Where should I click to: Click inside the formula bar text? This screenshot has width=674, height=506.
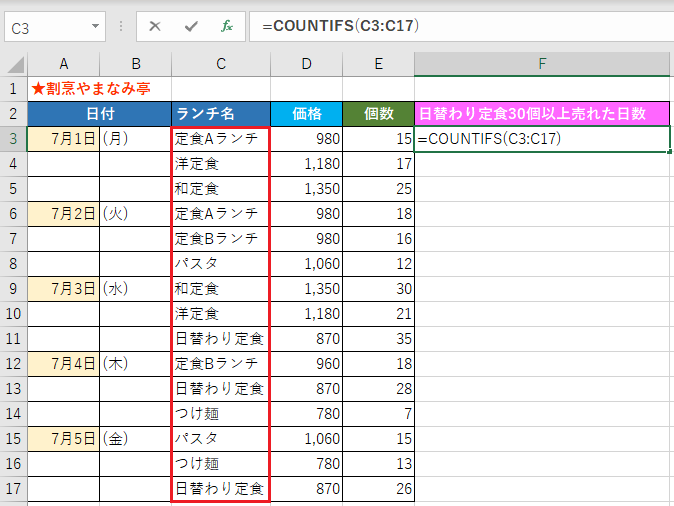click(340, 26)
